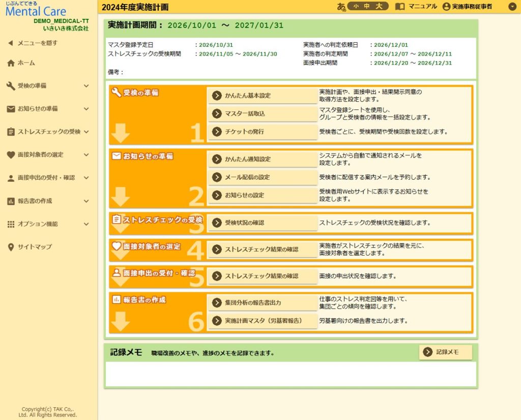
Task: Click arrow icon on 集団分析の報告書出力 button
Action: (217, 302)
